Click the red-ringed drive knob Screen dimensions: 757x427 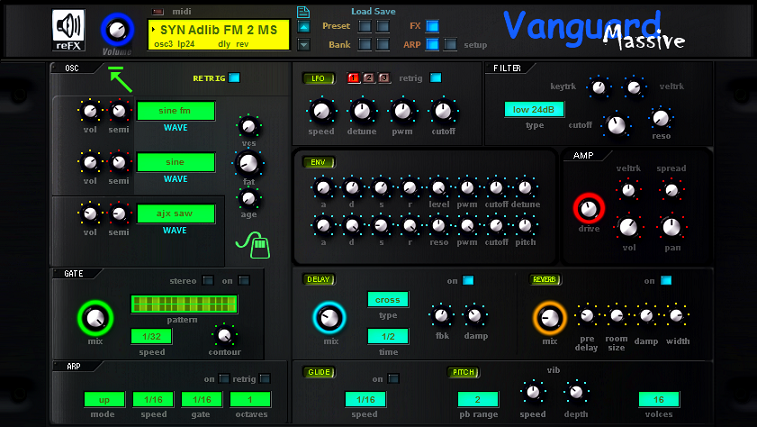pos(589,209)
